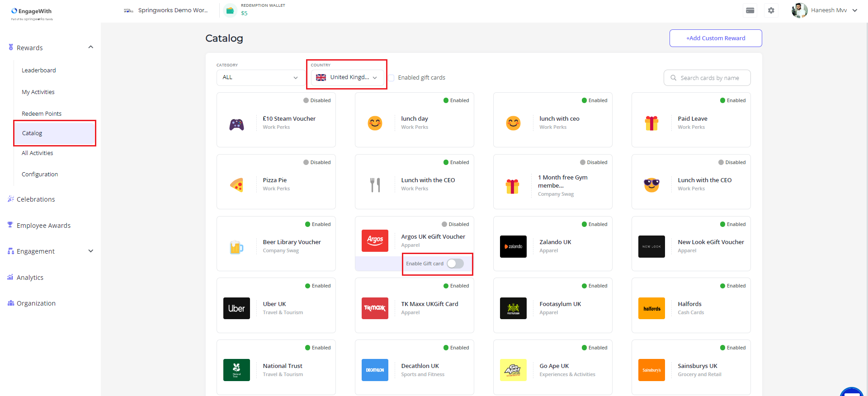Open settings gear icon
The image size is (868, 396).
pyautogui.click(x=771, y=10)
